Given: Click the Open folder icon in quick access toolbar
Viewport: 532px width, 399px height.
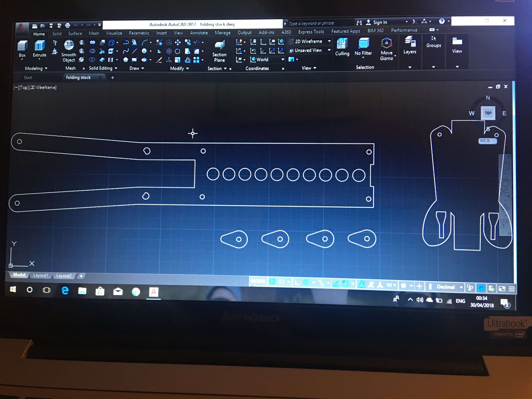Looking at the screenshot, I should 43,26.
